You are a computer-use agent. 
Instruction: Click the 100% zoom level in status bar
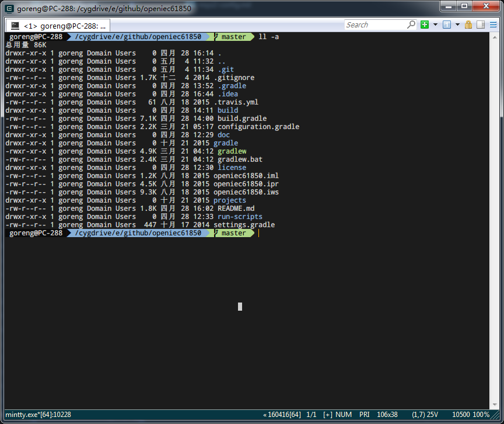tap(481, 414)
